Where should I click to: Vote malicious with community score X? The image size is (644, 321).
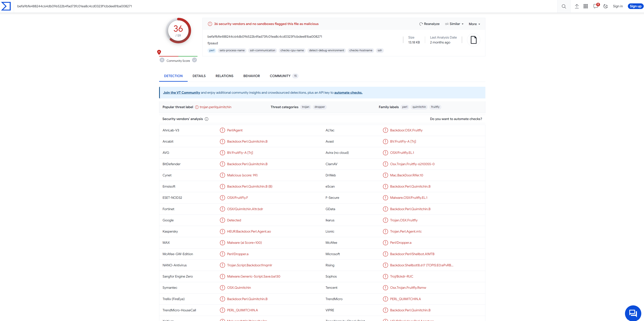coord(162,60)
